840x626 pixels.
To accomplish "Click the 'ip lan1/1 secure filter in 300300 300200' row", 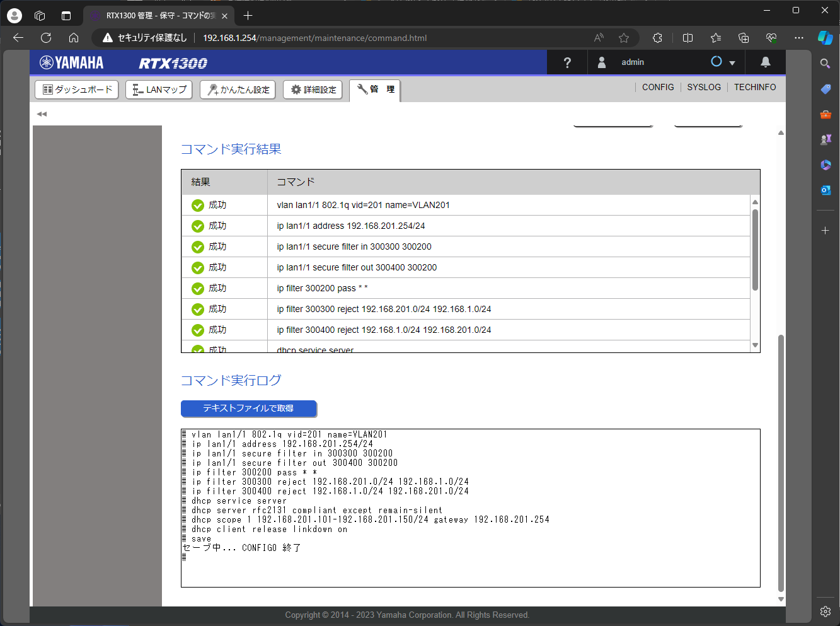I will (x=466, y=247).
